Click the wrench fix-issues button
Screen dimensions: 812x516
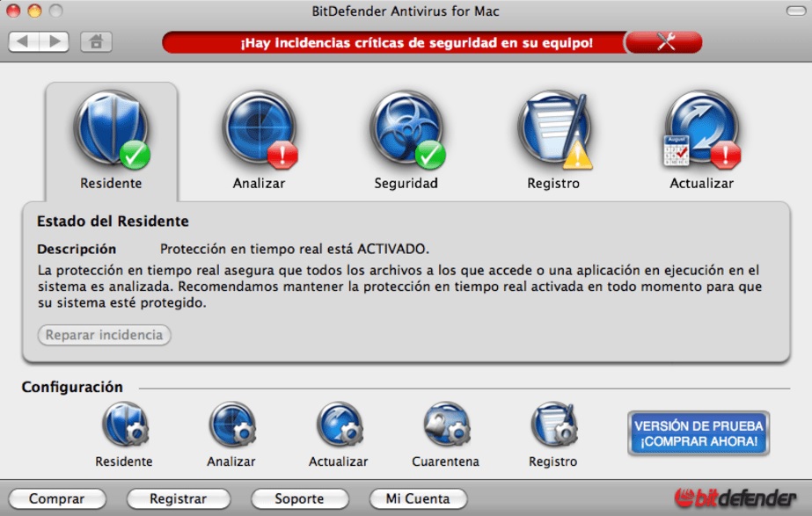click(x=664, y=42)
